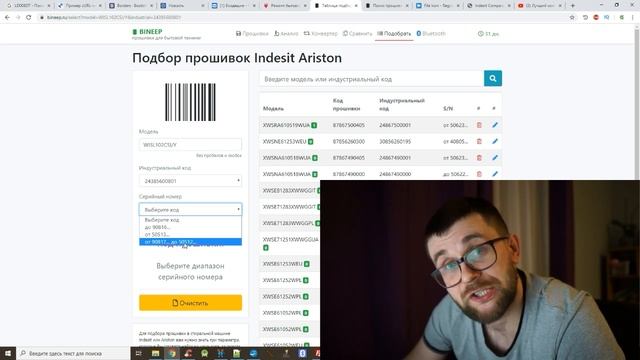The image size is (640, 360).
Task: Click firmware code 87867500405 cell
Action: [x=349, y=125]
